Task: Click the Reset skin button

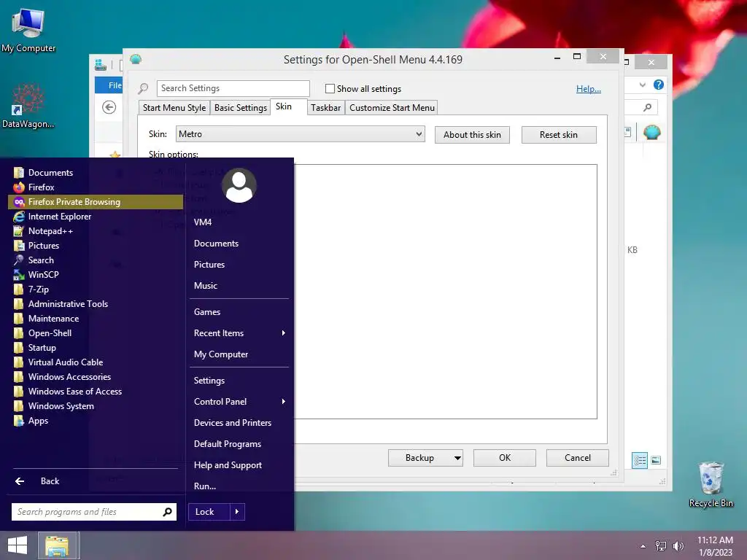Action: click(559, 135)
